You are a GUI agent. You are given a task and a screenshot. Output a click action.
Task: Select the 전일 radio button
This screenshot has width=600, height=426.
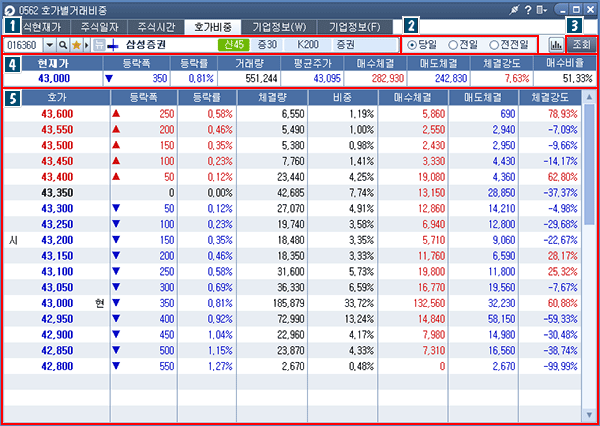coord(453,45)
